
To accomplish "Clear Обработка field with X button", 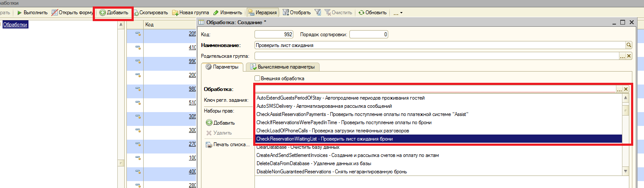I will (626, 89).
